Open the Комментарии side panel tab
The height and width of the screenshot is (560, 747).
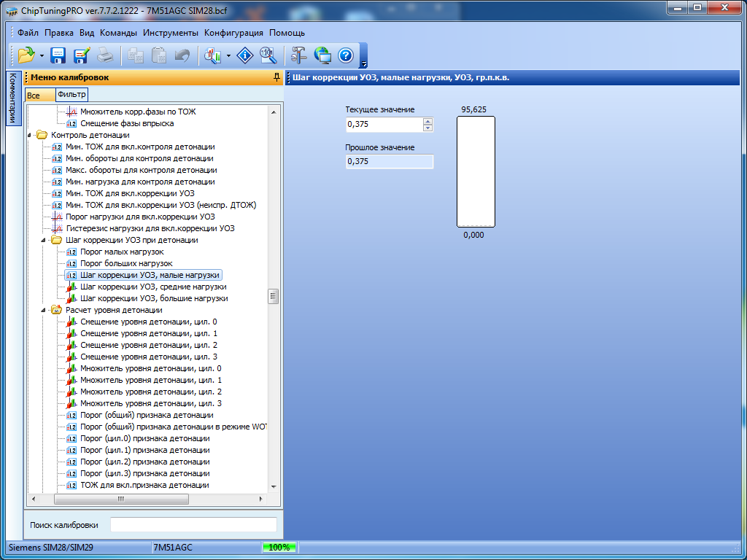pyautogui.click(x=12, y=98)
